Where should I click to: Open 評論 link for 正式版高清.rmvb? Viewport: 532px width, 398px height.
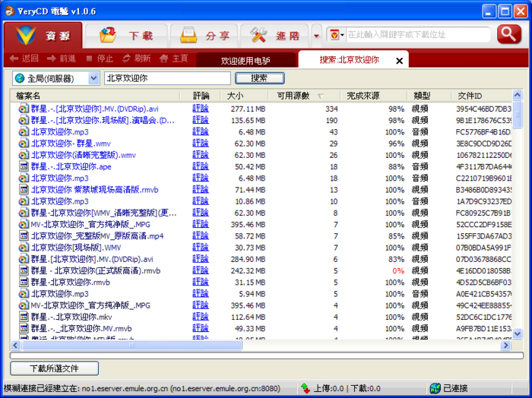click(x=201, y=270)
